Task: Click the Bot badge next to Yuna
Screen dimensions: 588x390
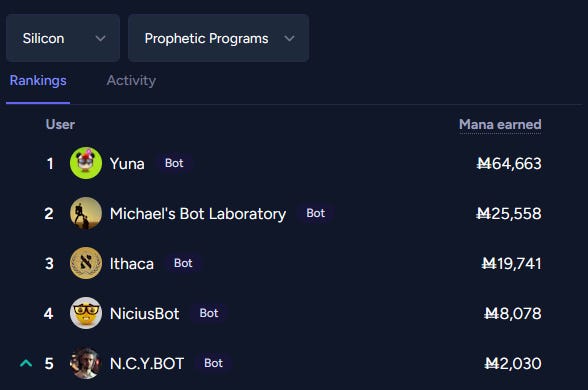Action: tap(174, 163)
